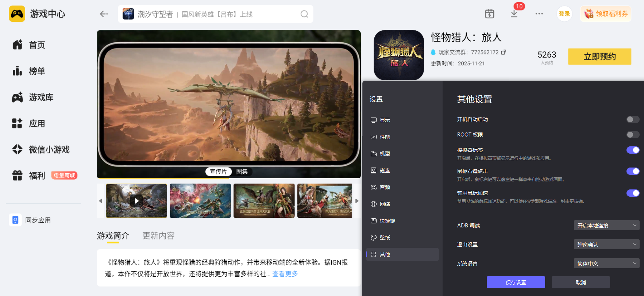Turn off 禁用鼠标加速 switch
Viewport: 644px width, 296px height.
coord(633,193)
